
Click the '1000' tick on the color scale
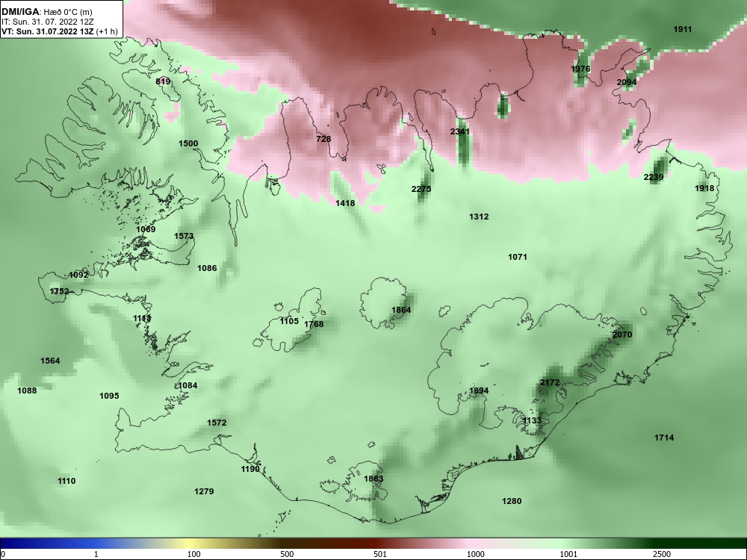point(475,554)
